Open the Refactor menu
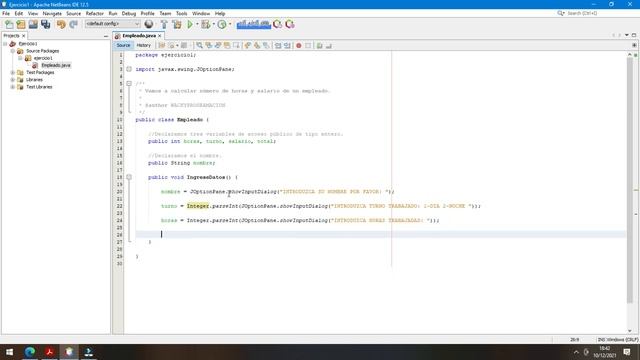The width and height of the screenshot is (640, 360). pyautogui.click(x=95, y=13)
